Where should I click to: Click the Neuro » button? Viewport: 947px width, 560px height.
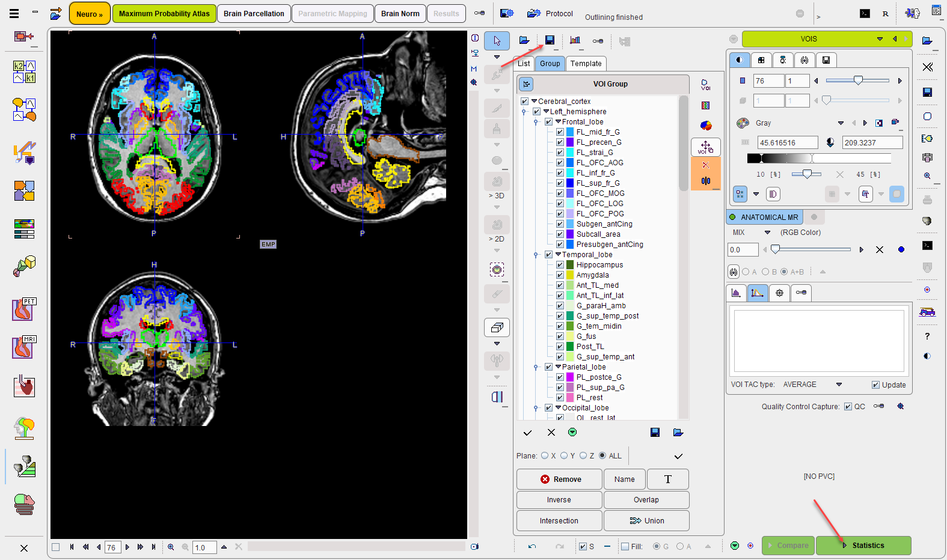(90, 13)
